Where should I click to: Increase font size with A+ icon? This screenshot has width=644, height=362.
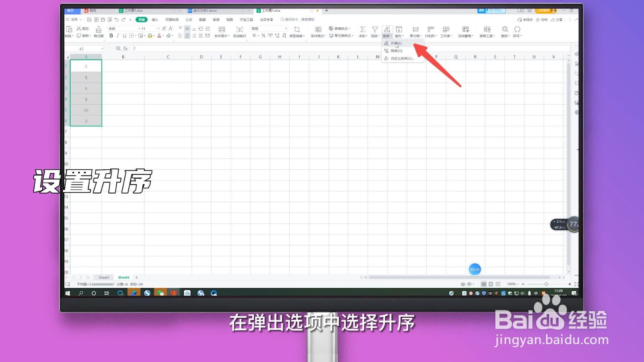164,29
